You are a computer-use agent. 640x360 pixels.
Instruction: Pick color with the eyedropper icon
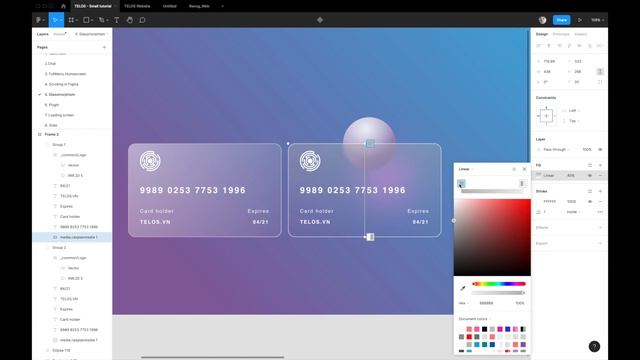463,288
